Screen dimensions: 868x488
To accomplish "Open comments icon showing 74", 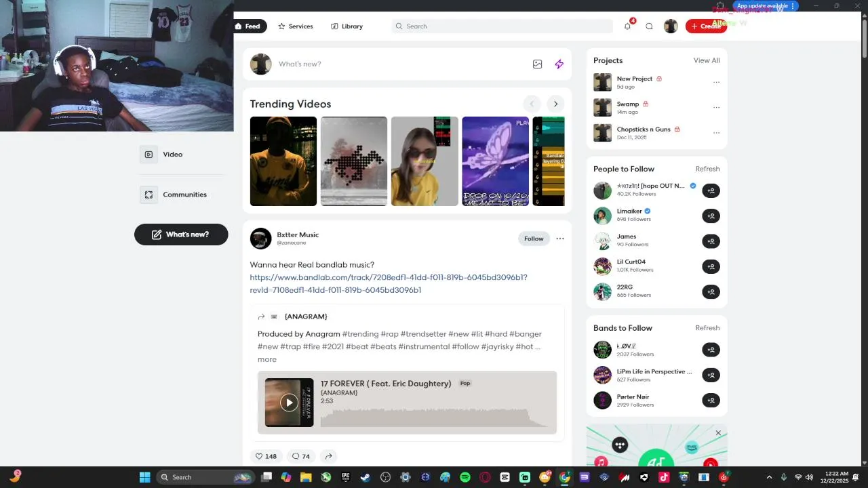I will pyautogui.click(x=300, y=456).
